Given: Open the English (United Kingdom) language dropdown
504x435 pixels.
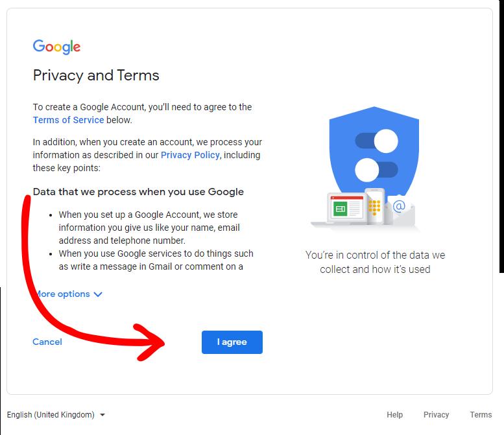Looking at the screenshot, I should 56,415.
